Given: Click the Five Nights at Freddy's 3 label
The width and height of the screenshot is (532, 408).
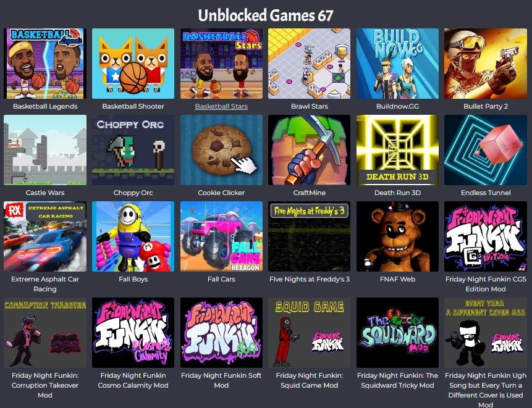Looking at the screenshot, I should [309, 279].
